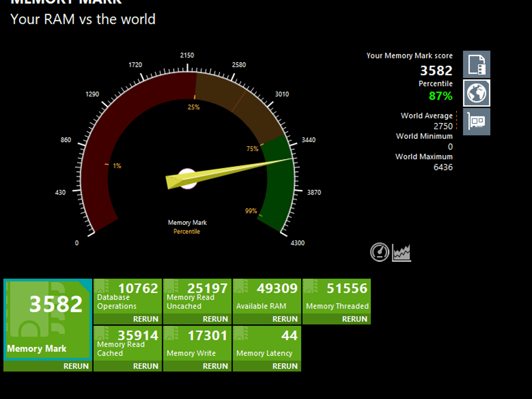Click the globe world comparison icon

point(476,93)
